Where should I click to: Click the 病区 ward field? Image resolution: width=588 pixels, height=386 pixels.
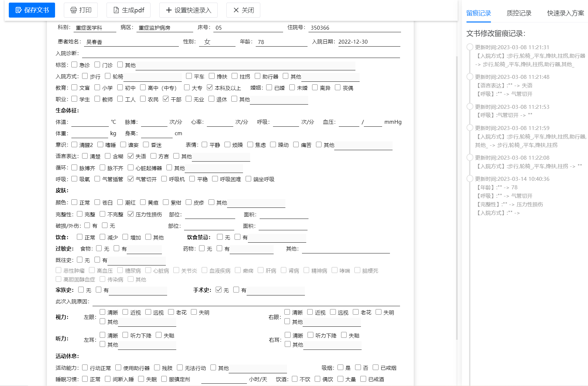click(x=165, y=28)
